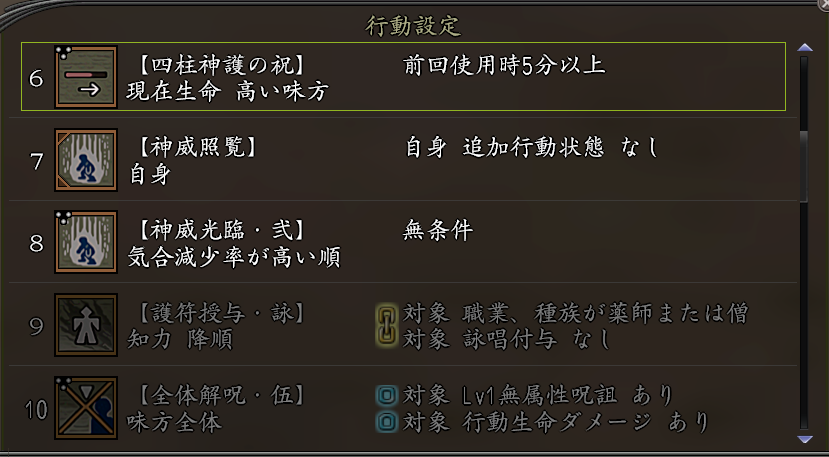This screenshot has height=457, width=829.
Task: Select the 神威照覧 skill icon in row 7
Action: (x=85, y=160)
